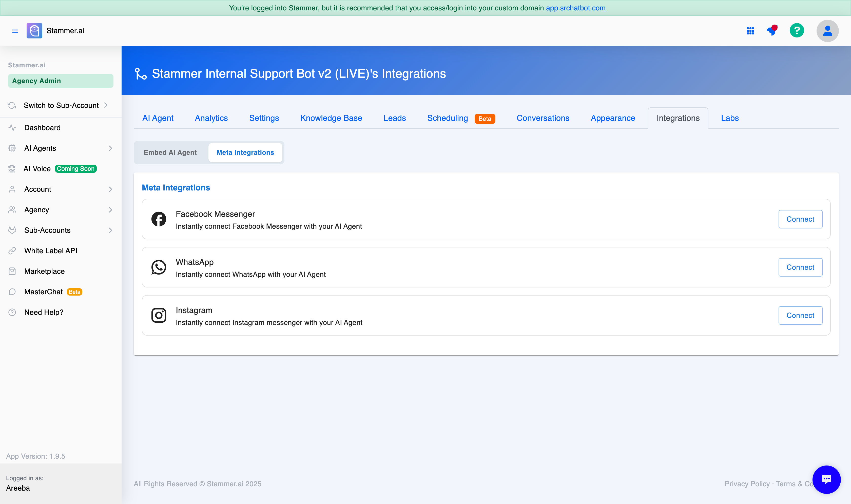Screen dimensions: 851x504
Task: Open the apps grid icon
Action: [x=750, y=31]
